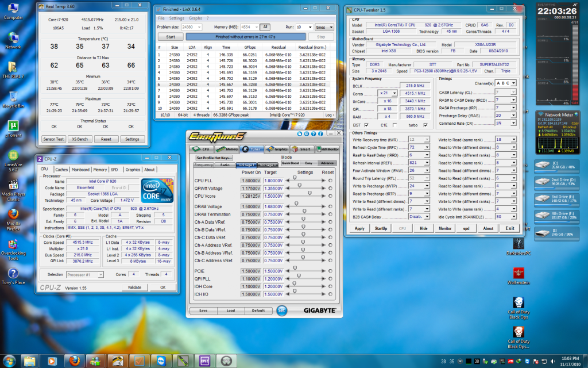Click the Set button in EasyTune6

(281, 310)
